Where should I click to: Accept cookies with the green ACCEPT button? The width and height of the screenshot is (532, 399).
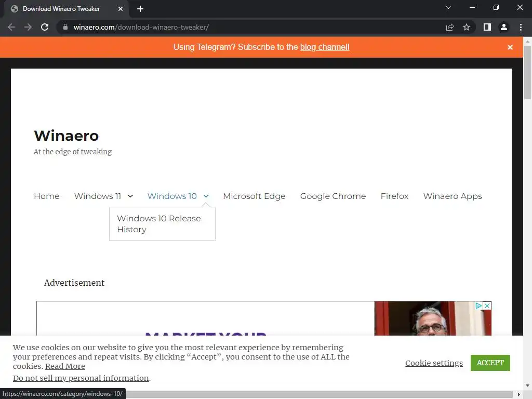click(x=490, y=363)
